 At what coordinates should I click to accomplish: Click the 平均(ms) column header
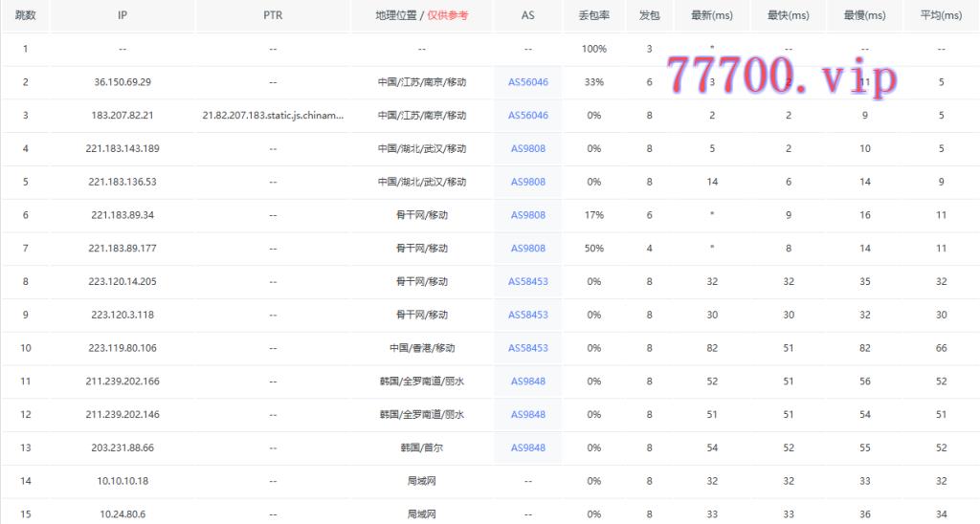tap(941, 16)
